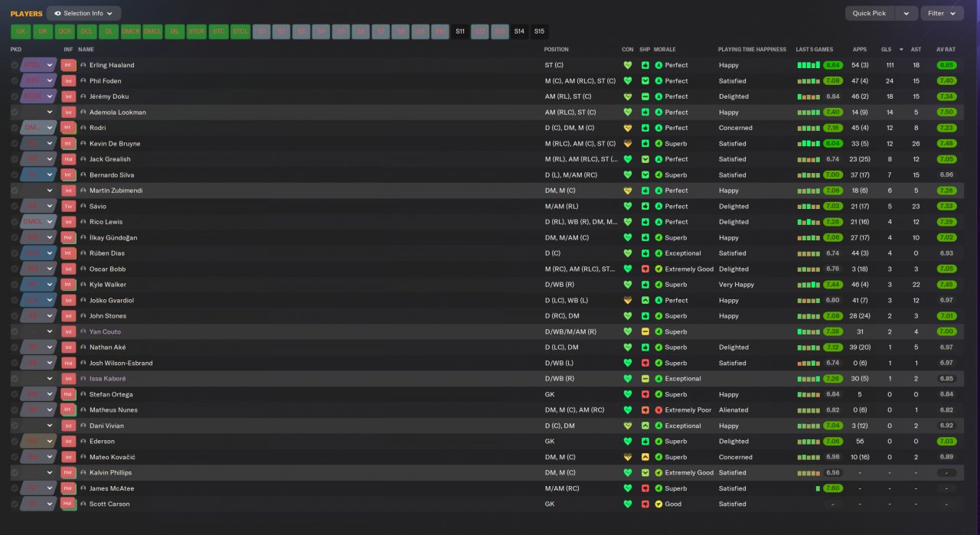
Task: Open player info icon for Phil Foden
Action: [83, 81]
